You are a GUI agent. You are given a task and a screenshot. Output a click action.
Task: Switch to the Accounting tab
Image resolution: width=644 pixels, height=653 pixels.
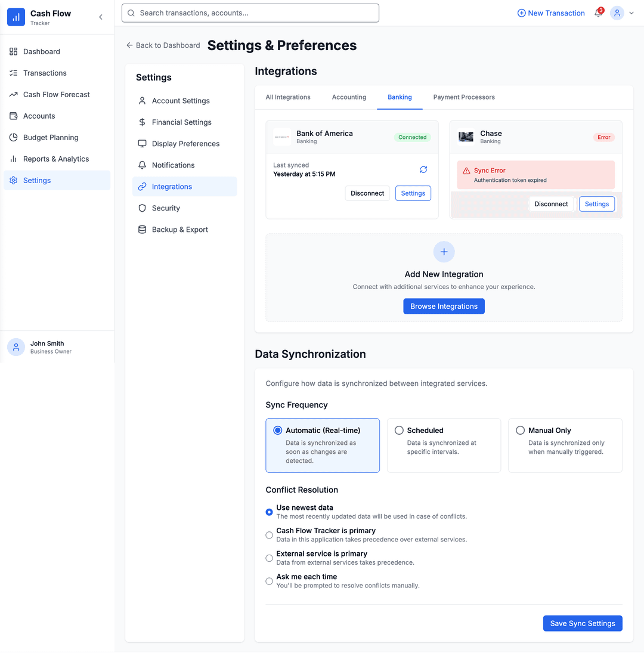(x=349, y=97)
